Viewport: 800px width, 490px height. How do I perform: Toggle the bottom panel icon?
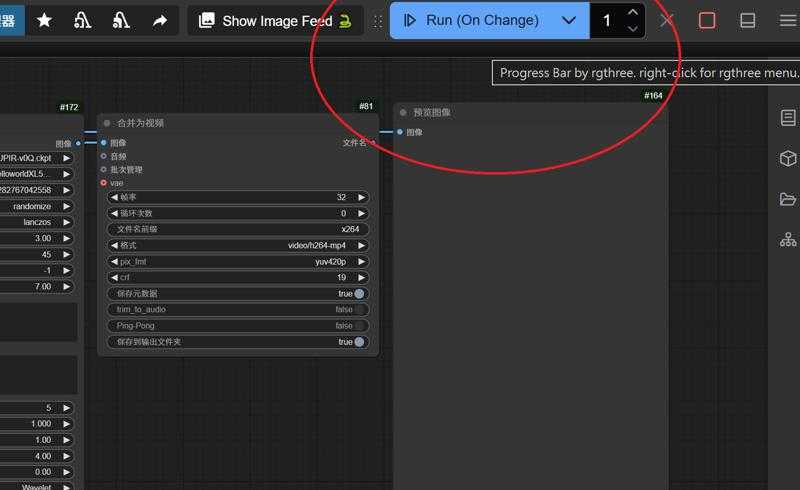[747, 20]
